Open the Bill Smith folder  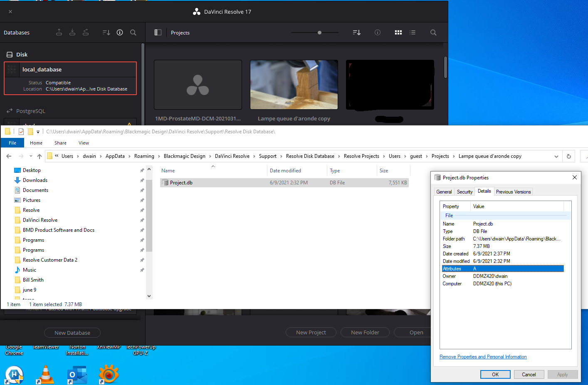[x=33, y=280]
